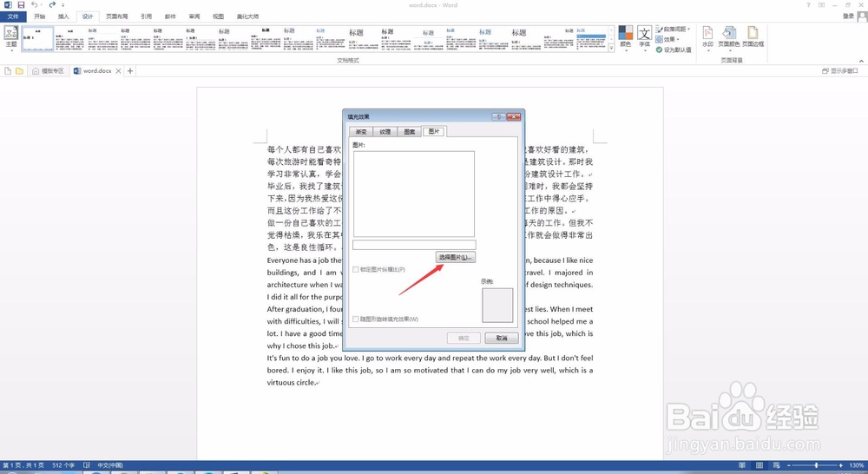Click the 中文(中国) language indicator

click(110, 465)
